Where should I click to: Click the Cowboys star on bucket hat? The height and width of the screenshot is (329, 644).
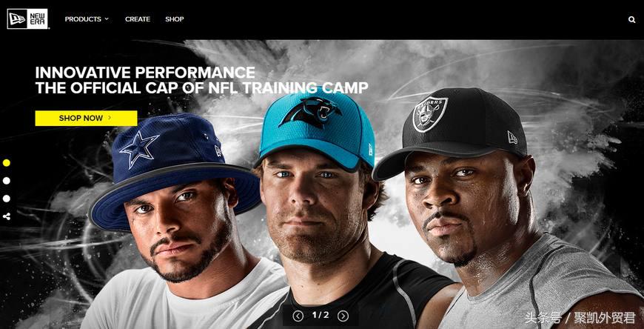139,149
